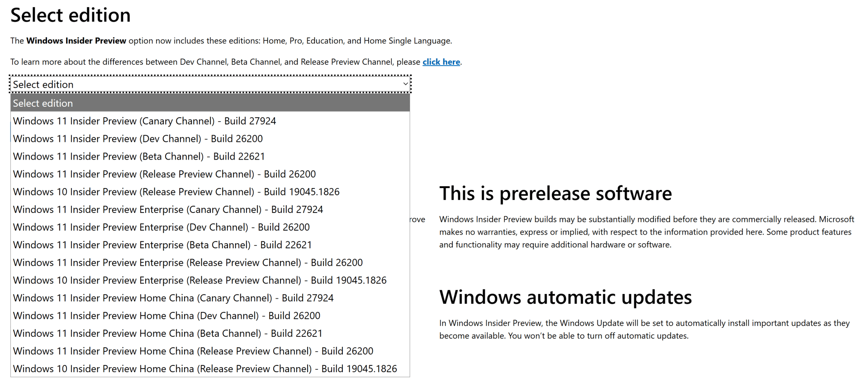Viewport: 868px width, 383px height.
Task: Select Windows 11 Enterprise Dev Channel option
Action: pyautogui.click(x=161, y=227)
